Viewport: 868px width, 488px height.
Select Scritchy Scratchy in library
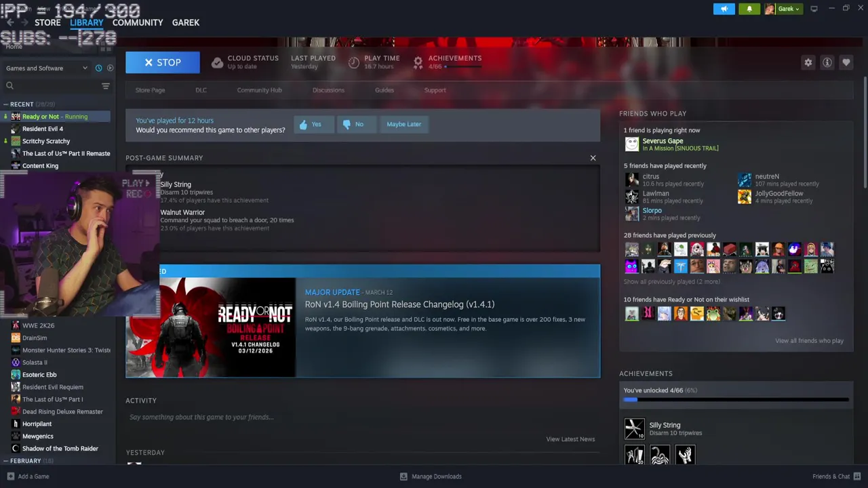[x=45, y=141]
